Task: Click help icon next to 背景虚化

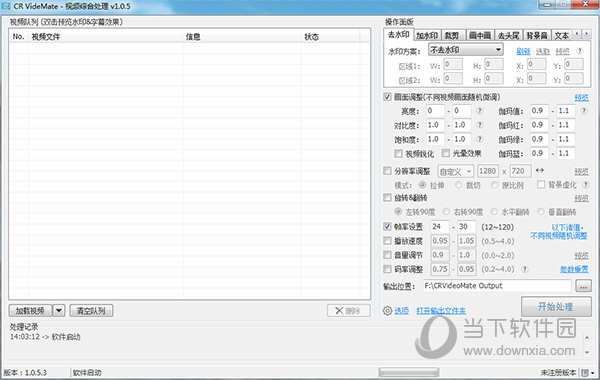Action: point(585,185)
